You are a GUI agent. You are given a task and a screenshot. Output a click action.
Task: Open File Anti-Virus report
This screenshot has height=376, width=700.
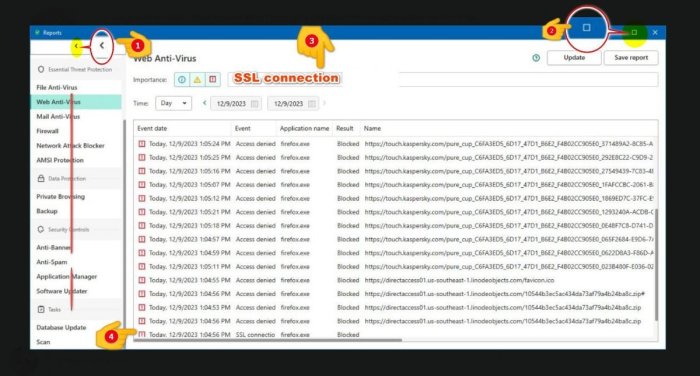[x=57, y=87]
